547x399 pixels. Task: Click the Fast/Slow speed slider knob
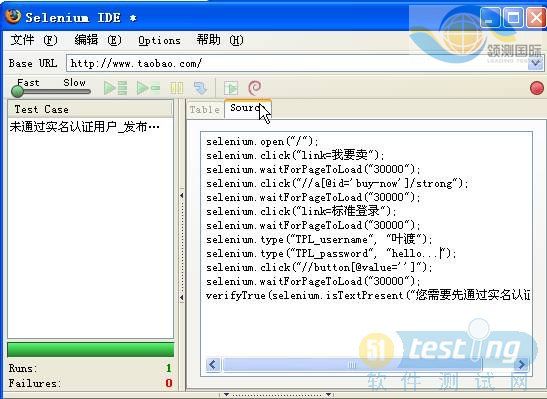pos(17,91)
